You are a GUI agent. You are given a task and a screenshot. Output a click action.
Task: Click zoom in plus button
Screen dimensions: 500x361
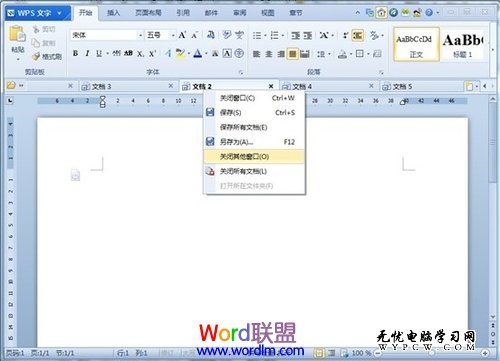485,353
